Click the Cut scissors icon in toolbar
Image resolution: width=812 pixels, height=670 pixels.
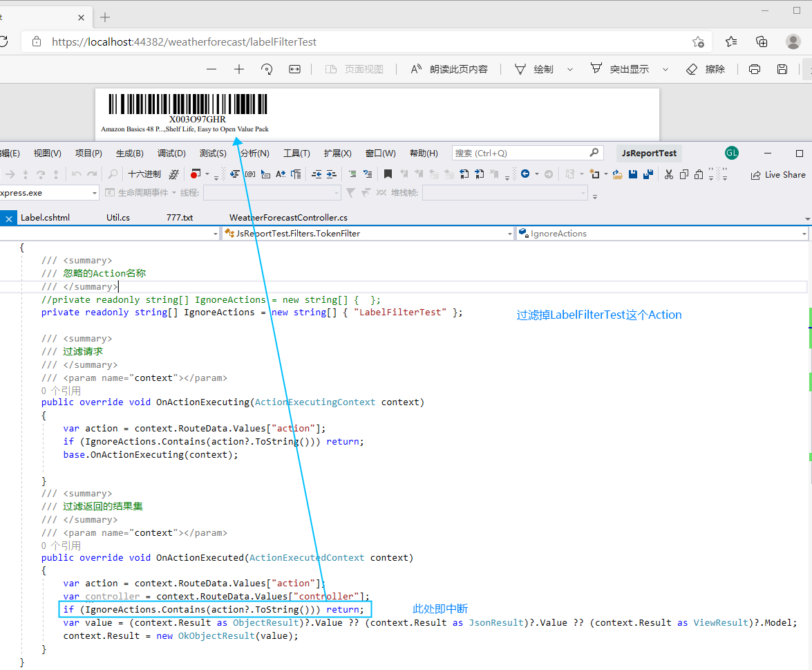click(x=668, y=174)
